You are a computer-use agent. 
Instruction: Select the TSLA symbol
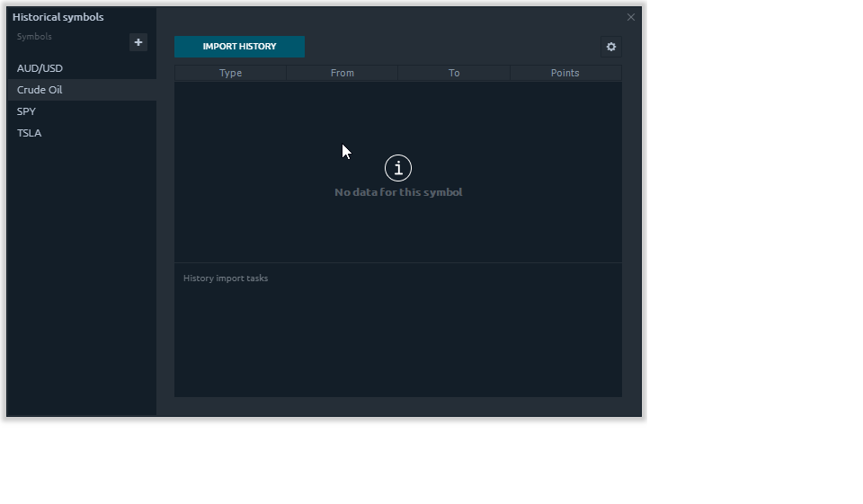pyautogui.click(x=29, y=133)
